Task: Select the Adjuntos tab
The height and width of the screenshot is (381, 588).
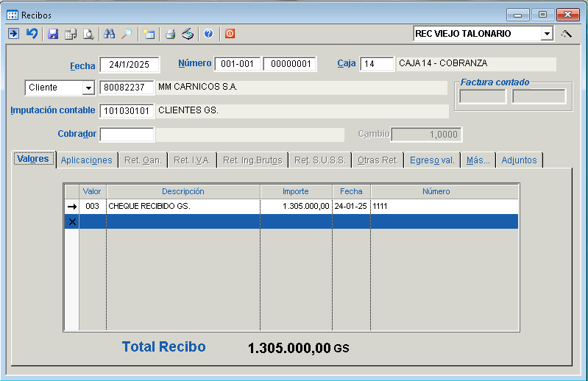Action: 519,160
